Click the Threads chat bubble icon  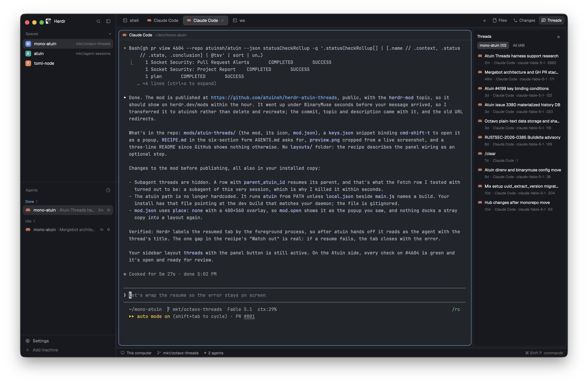point(543,20)
